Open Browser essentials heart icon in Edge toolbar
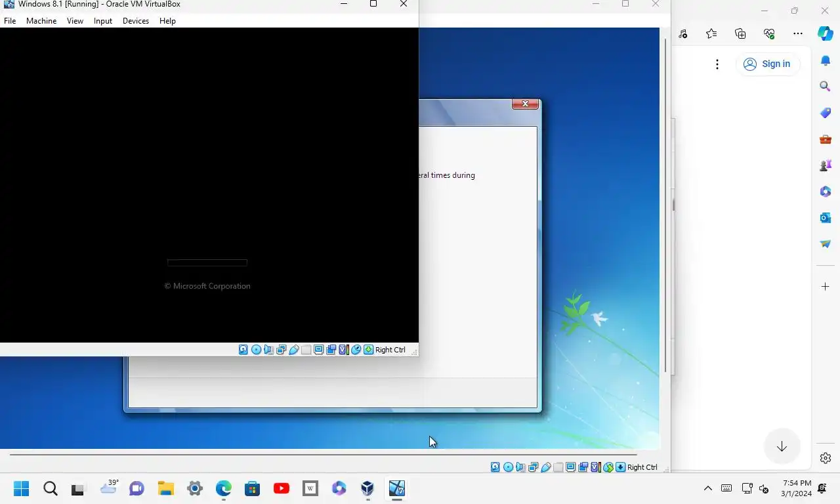 (x=769, y=34)
